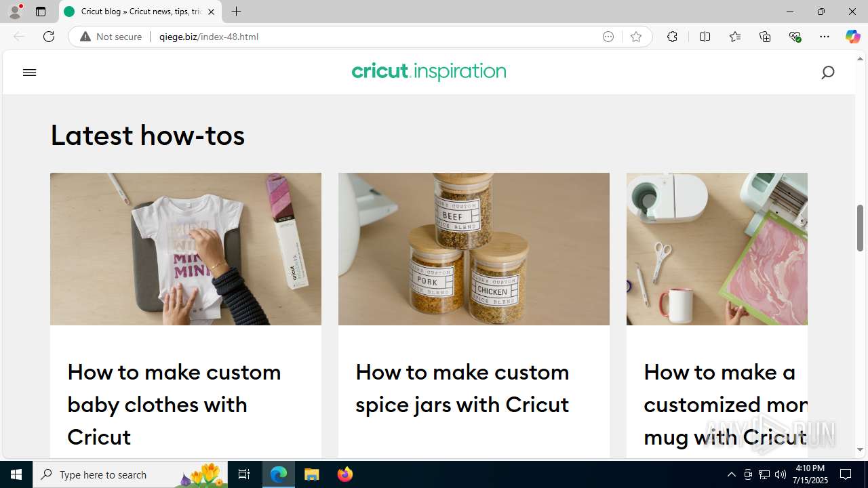This screenshot has width=868, height=488.
Task: Click the page scrollbar thumb
Action: pos(861,228)
